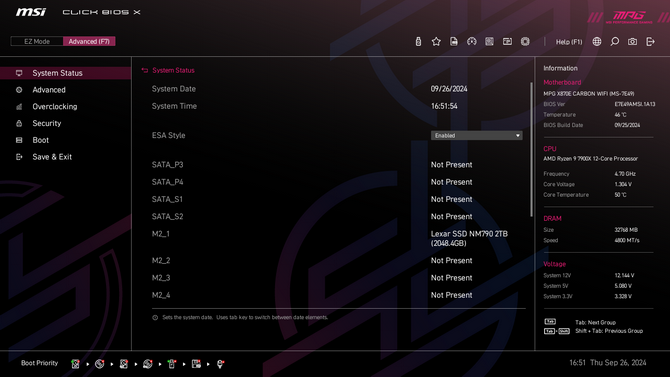Open the gauge hardware monitor icon
Image resolution: width=670 pixels, height=377 pixels.
pyautogui.click(x=472, y=41)
